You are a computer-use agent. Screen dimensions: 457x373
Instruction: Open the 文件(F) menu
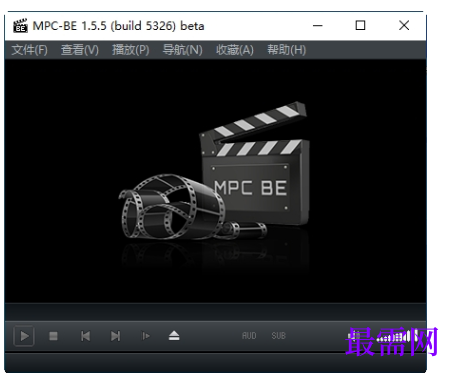tap(30, 50)
